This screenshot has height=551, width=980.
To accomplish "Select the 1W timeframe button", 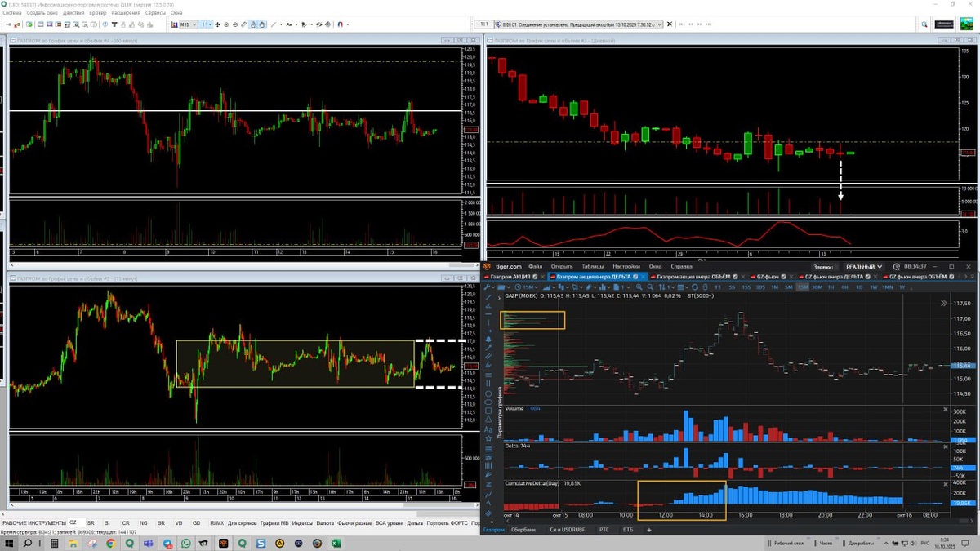I will tap(873, 287).
